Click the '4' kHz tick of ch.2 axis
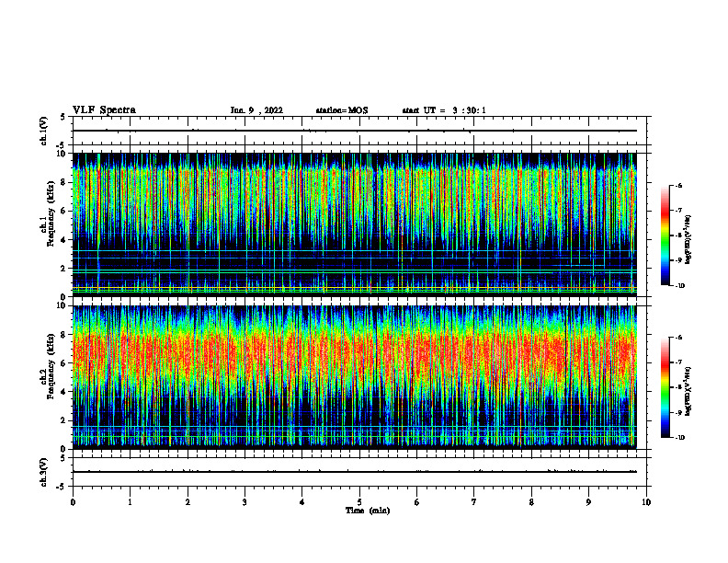 tap(63, 392)
